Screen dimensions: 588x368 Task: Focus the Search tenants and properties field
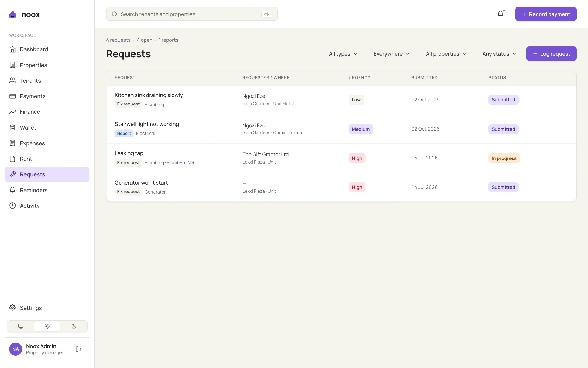click(192, 14)
